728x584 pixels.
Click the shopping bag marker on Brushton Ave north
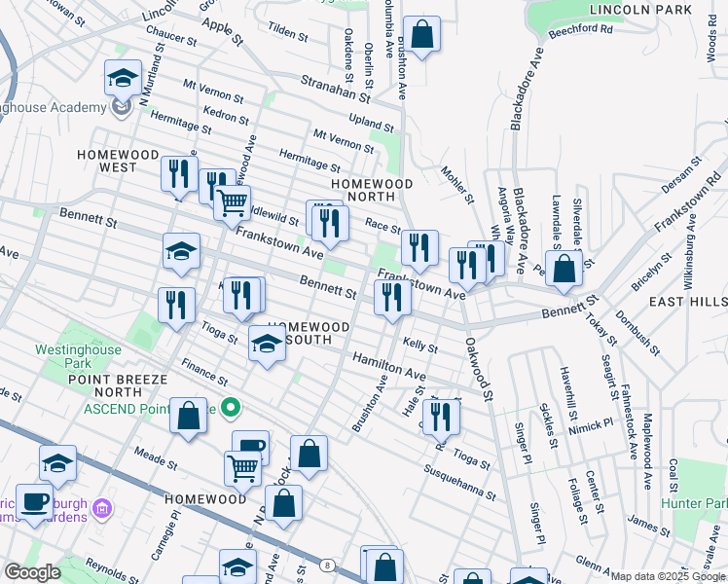click(x=422, y=36)
